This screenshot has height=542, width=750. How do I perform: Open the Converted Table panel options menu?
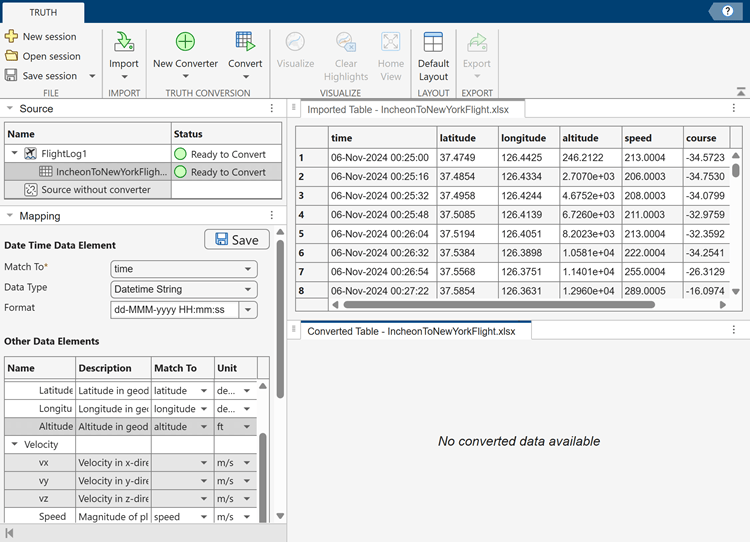click(x=734, y=330)
